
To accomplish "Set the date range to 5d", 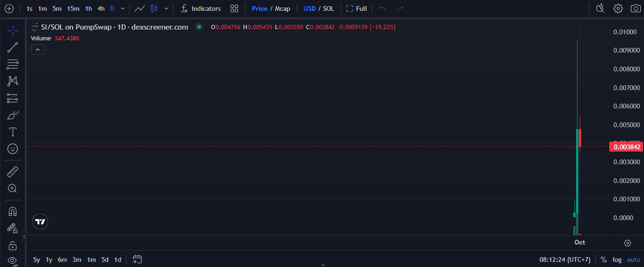I will coord(105,259).
